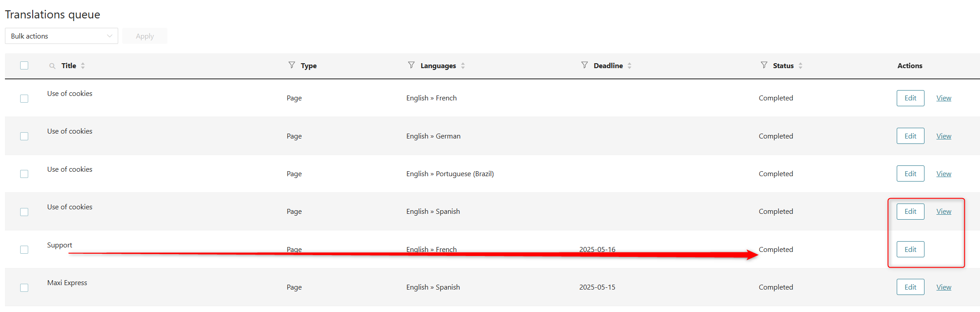Select the Maxi Express row checkbox
This screenshot has height=312, width=980.
tap(24, 287)
